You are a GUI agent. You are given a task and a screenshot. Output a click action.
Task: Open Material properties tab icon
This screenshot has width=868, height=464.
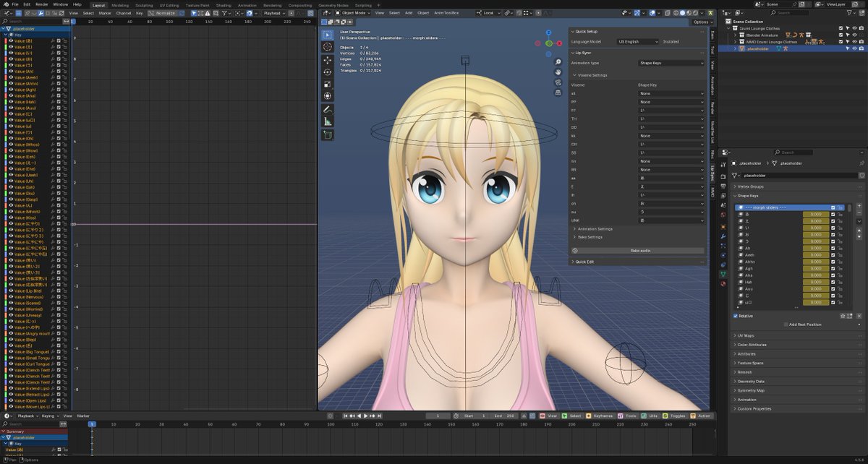[723, 284]
